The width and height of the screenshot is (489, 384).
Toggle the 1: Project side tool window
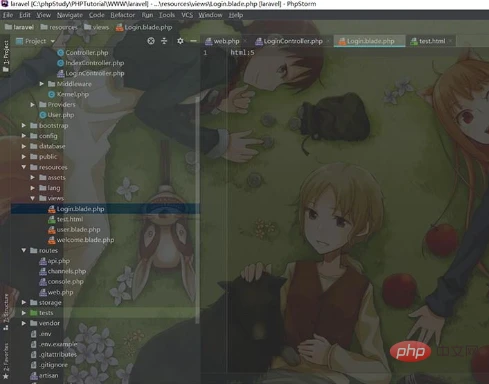6,56
